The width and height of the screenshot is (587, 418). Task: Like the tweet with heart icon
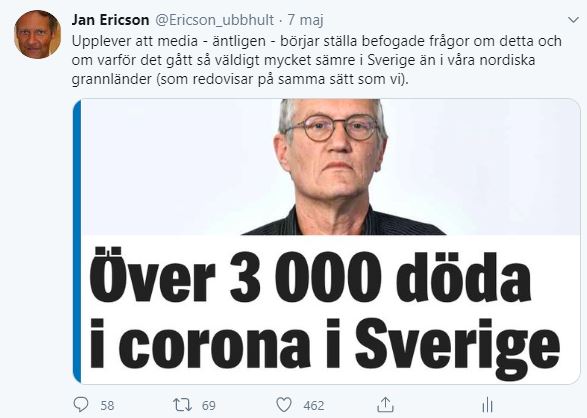tap(284, 405)
